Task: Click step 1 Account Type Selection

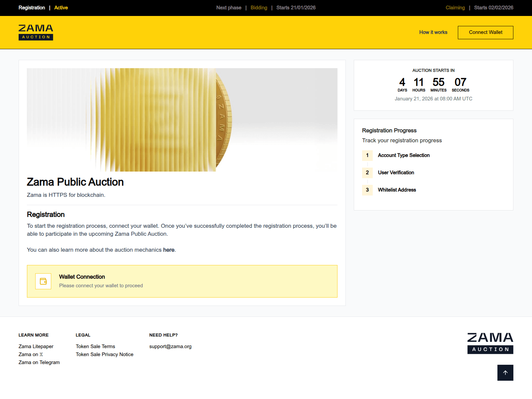Action: coord(396,155)
